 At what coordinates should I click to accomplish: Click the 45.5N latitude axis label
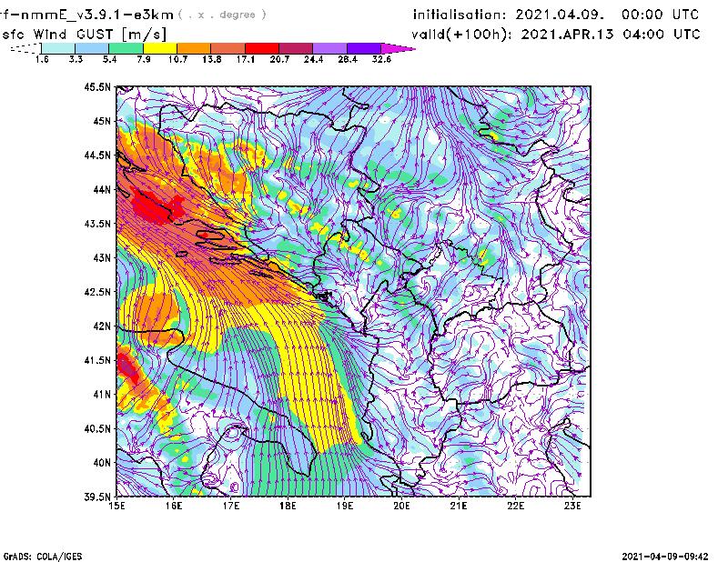(96, 87)
